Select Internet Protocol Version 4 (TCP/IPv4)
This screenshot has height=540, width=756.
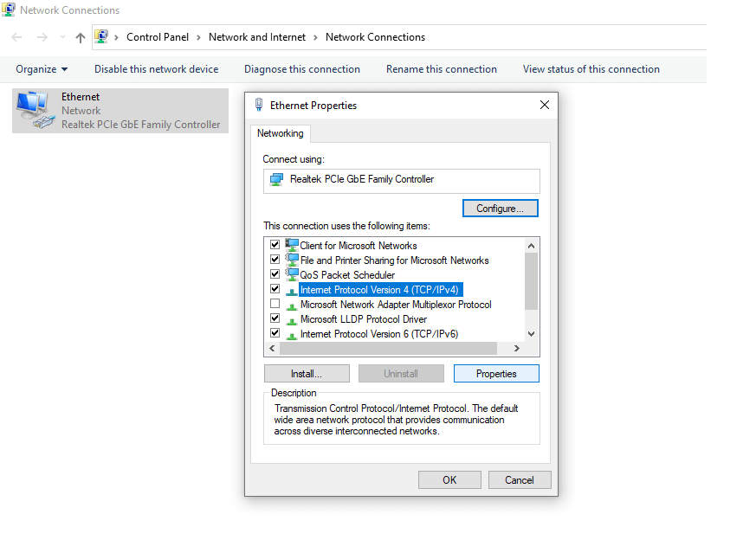click(381, 290)
